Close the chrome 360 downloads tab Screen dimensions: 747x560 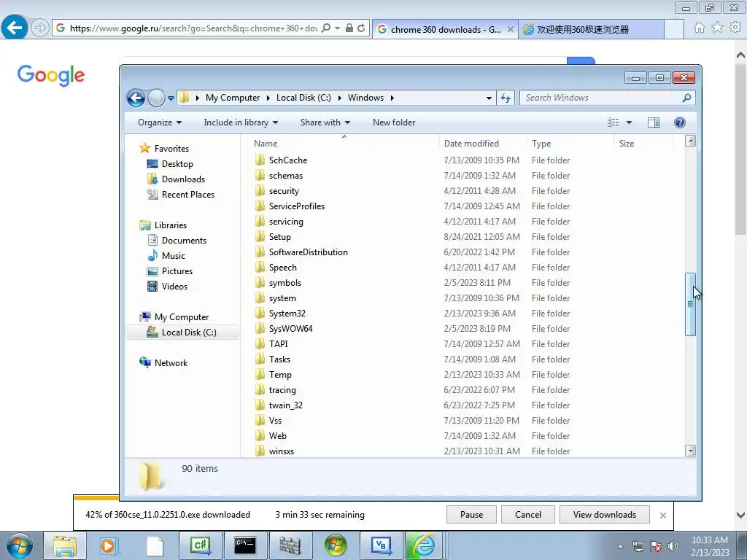tap(510, 29)
